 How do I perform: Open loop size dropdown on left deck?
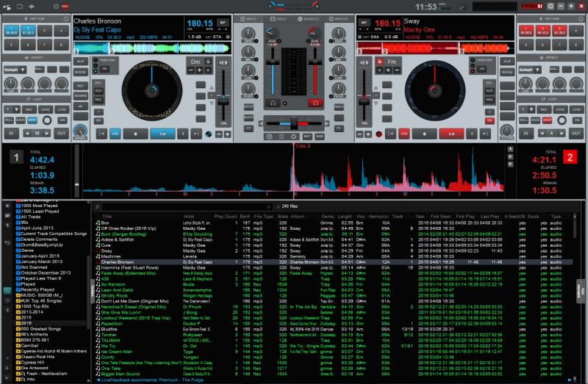pyautogui.click(x=12, y=109)
